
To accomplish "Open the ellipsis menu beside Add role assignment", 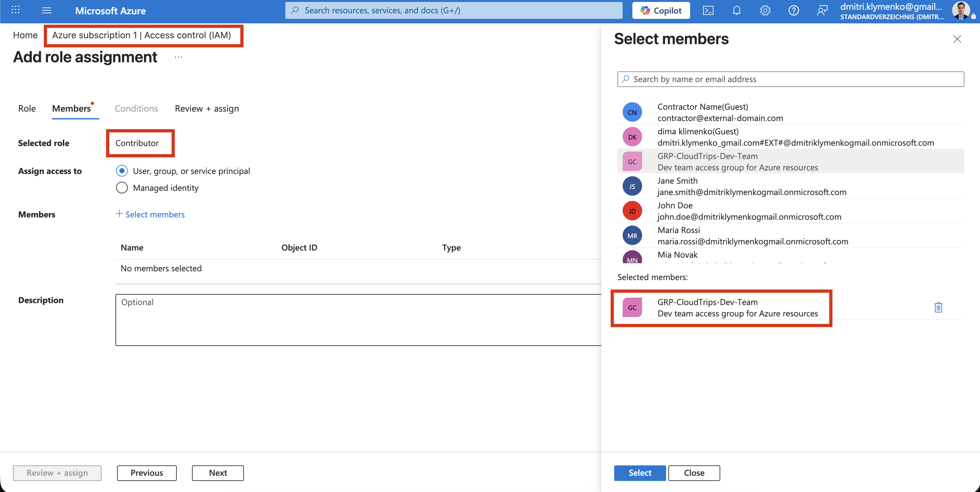I will tap(178, 57).
